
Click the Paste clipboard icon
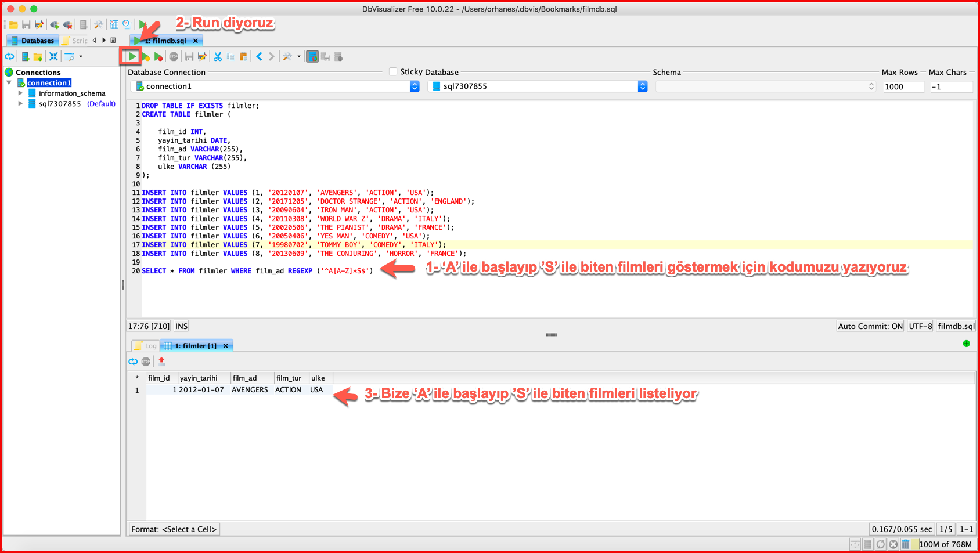coord(243,57)
